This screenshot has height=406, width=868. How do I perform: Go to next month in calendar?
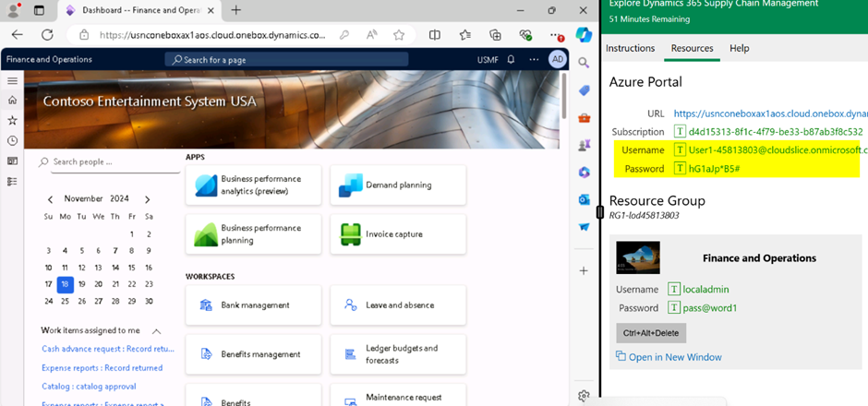[x=147, y=199]
